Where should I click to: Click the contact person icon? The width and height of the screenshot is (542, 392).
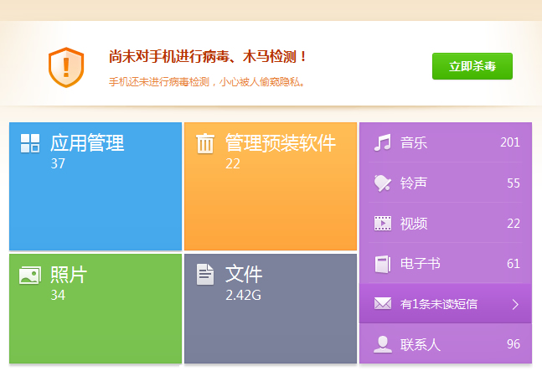383,344
